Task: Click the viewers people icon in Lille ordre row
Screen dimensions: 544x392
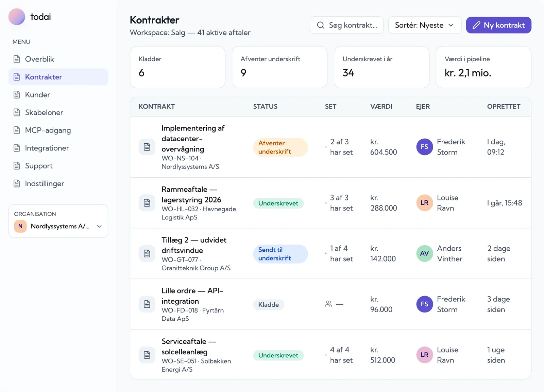Action: pyautogui.click(x=328, y=304)
